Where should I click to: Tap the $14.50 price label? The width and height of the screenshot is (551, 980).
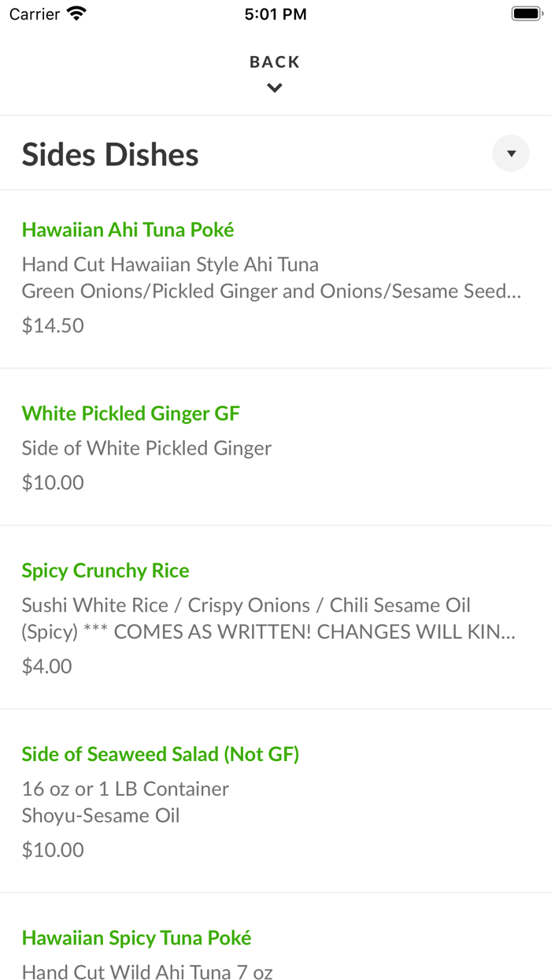(52, 325)
